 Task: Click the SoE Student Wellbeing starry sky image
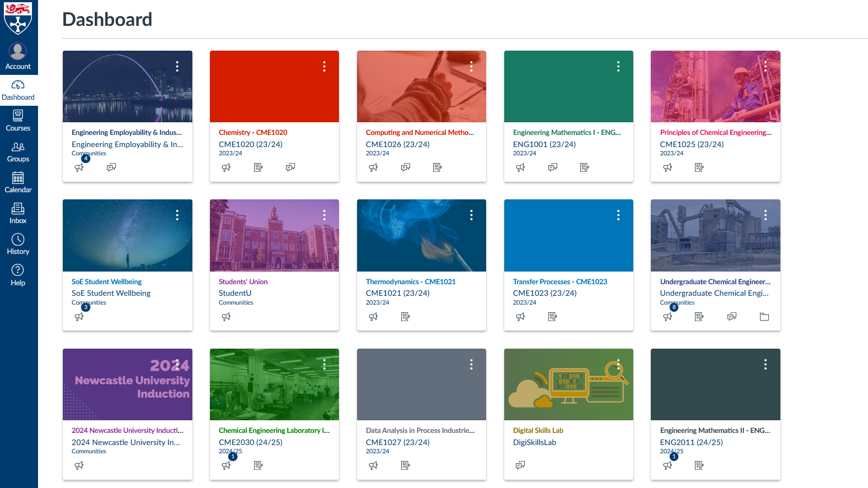pyautogui.click(x=127, y=236)
